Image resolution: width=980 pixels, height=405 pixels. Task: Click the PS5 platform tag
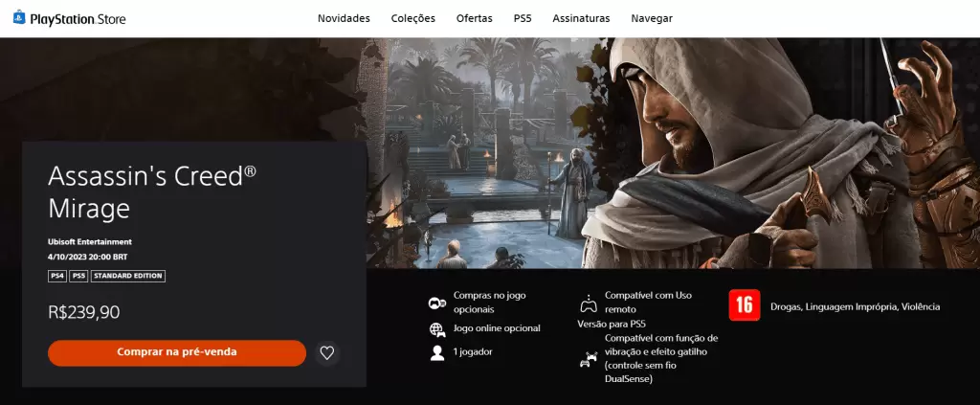[x=78, y=276]
